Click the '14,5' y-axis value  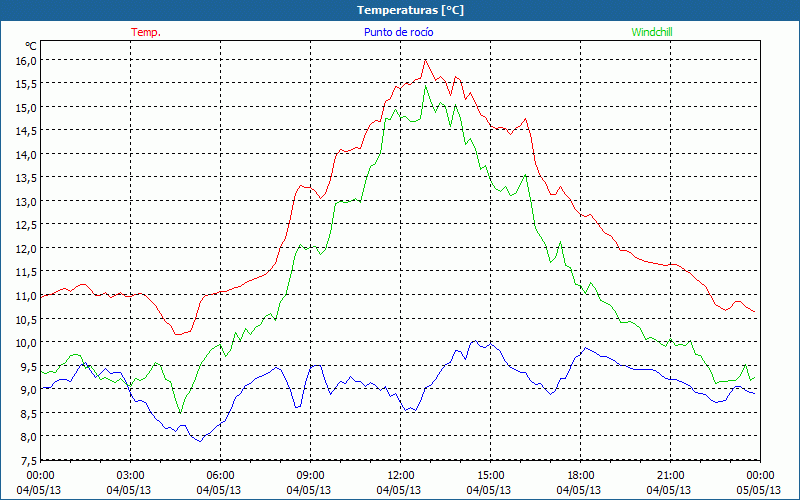coord(26,131)
